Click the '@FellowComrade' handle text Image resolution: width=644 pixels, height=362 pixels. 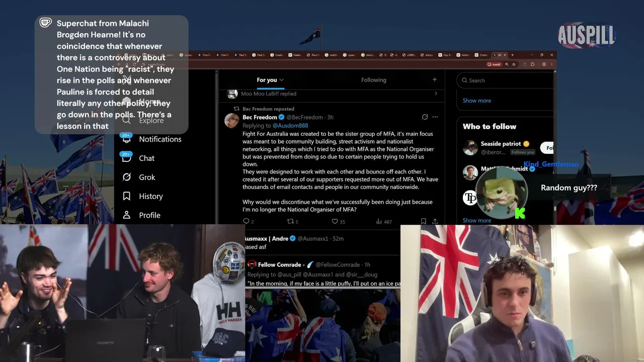point(338,264)
